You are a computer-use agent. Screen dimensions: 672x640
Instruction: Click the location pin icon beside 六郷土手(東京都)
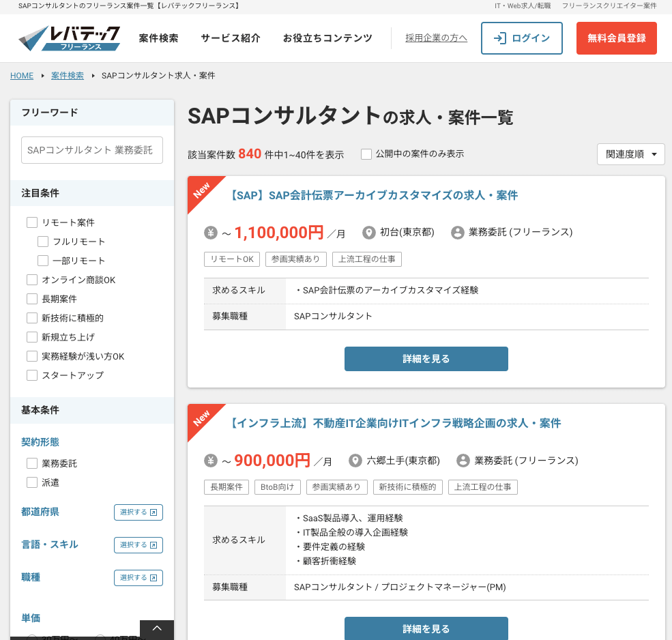[355, 461]
